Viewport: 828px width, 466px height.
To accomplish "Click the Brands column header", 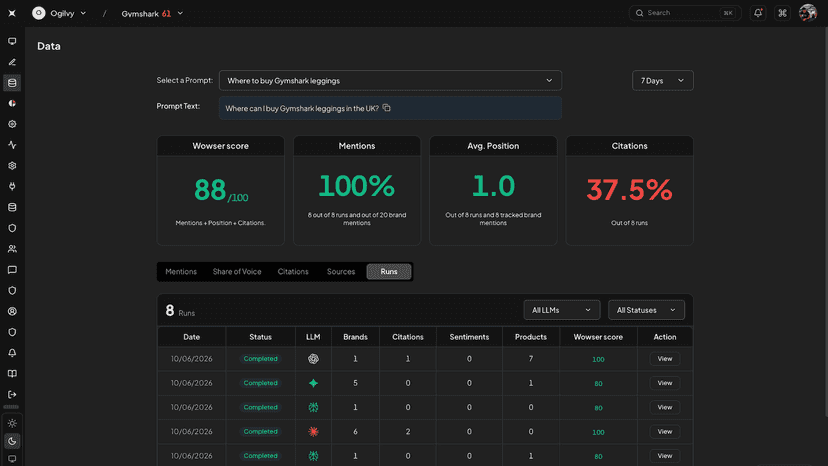I will click(x=355, y=337).
